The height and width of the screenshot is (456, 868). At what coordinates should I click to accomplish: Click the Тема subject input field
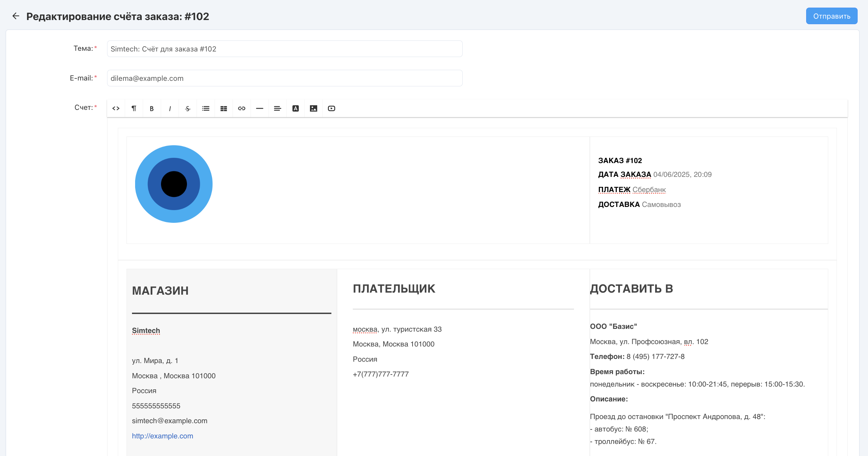284,49
